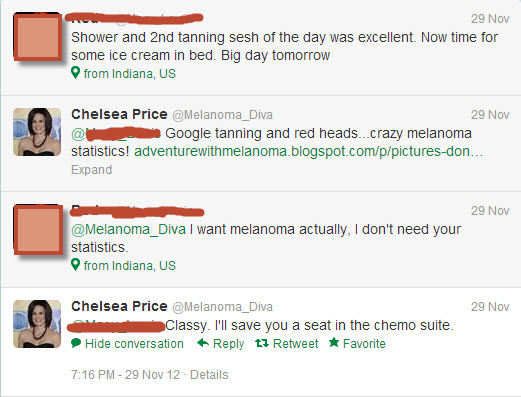Click location pin icon in third tweet
The width and height of the screenshot is (521, 397).
(76, 265)
